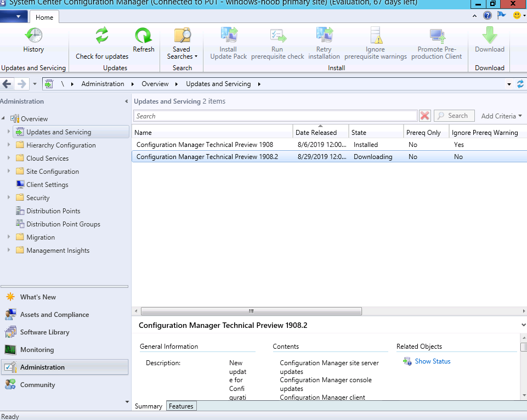
Task: Expand the Migration folder
Action: pos(9,236)
